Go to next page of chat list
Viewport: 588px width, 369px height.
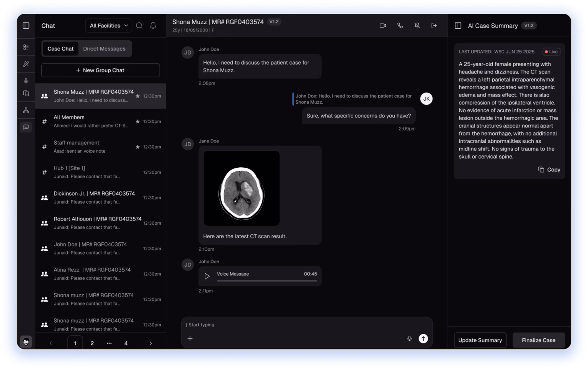[150, 343]
